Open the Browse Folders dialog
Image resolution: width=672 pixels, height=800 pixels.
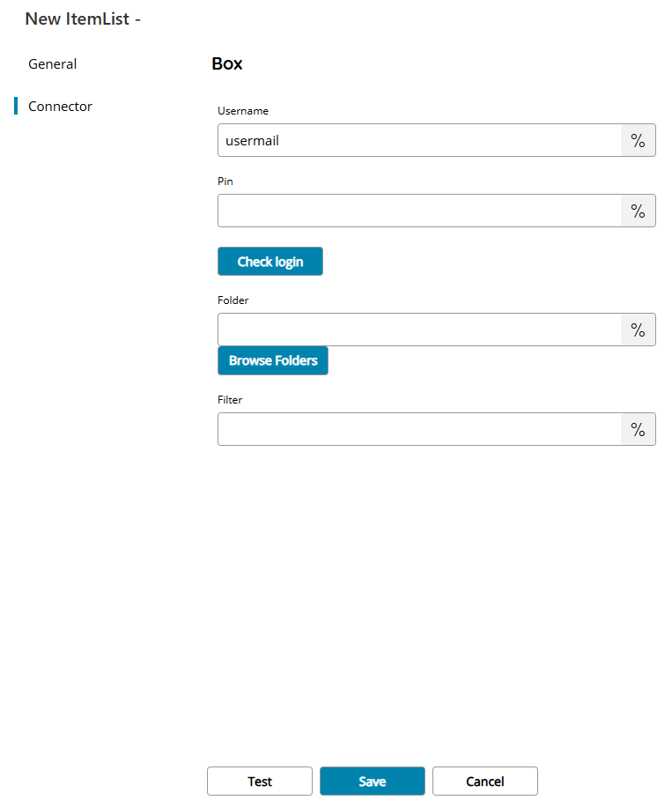click(x=273, y=360)
